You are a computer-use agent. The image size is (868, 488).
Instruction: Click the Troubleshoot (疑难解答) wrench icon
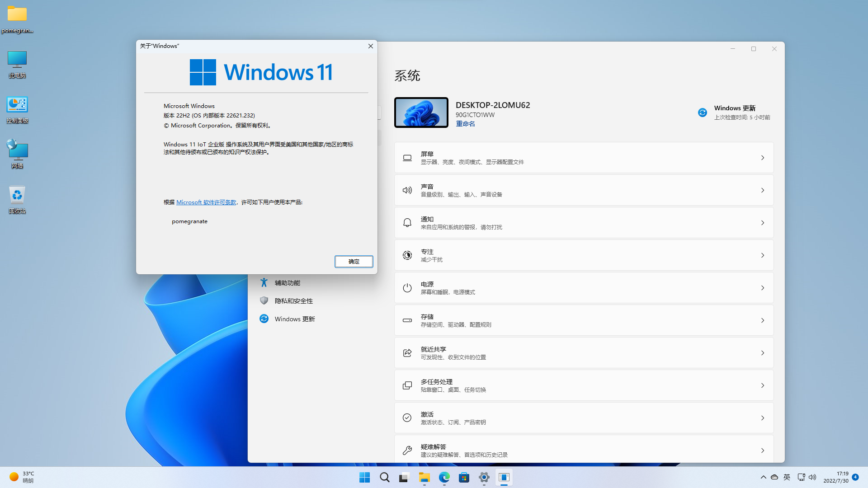[407, 450]
